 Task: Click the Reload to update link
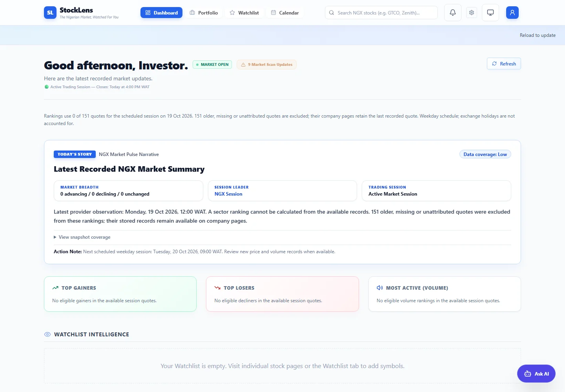[538, 35]
